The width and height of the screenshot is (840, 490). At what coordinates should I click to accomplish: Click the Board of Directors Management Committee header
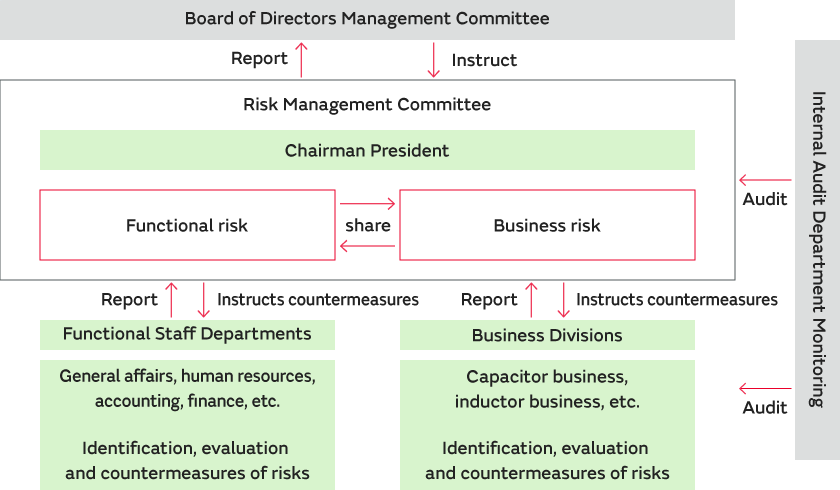pyautogui.click(x=367, y=19)
